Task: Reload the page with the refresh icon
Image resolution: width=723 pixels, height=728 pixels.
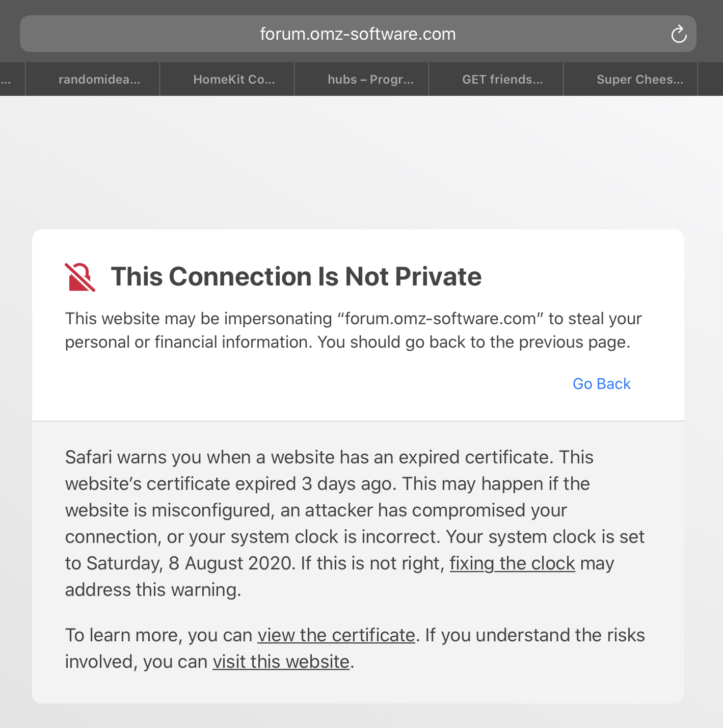Action: (679, 34)
